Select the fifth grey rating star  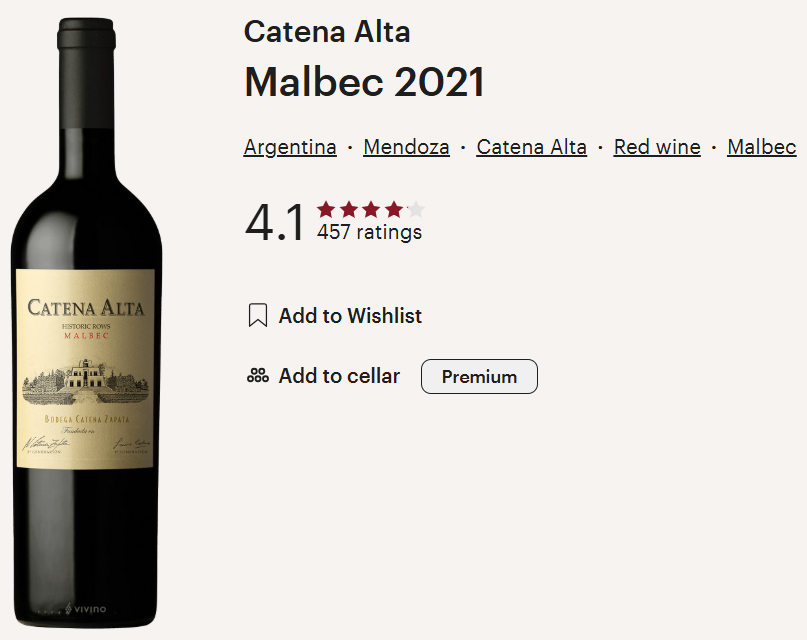point(416,209)
